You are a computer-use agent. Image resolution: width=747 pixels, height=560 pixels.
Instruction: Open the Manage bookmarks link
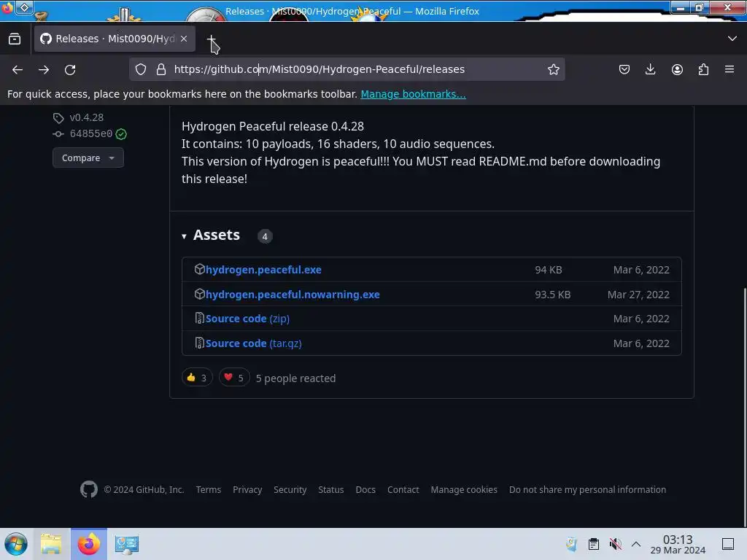point(413,94)
